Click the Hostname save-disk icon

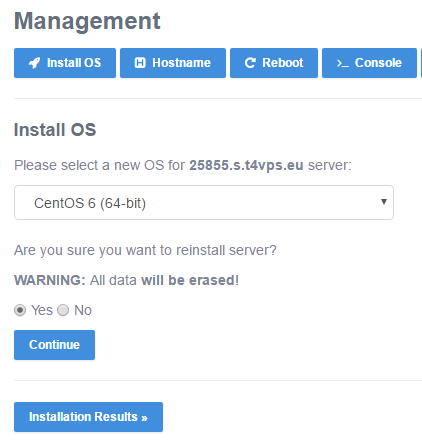tap(140, 63)
